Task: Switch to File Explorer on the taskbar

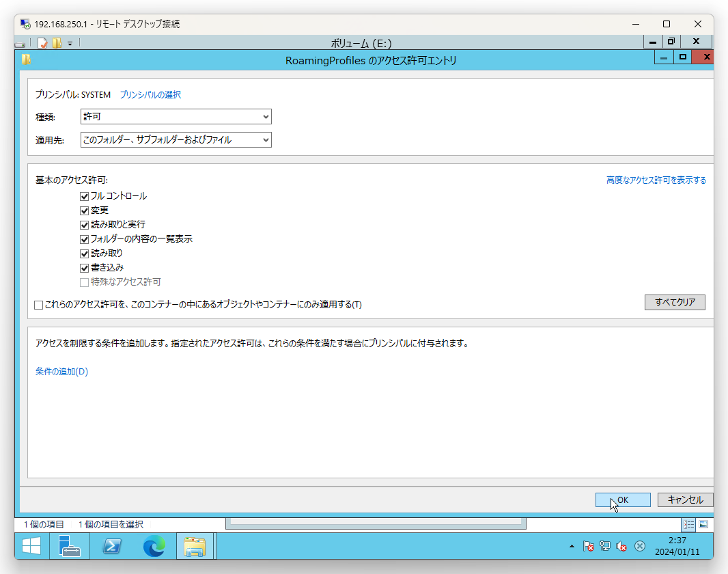Action: [195, 546]
